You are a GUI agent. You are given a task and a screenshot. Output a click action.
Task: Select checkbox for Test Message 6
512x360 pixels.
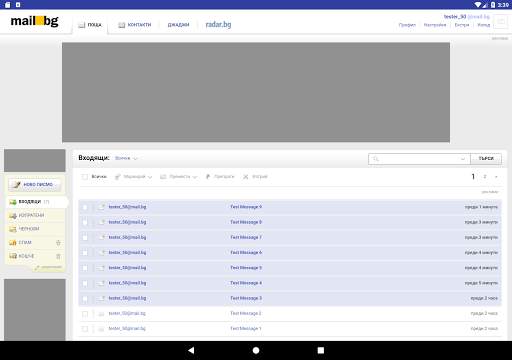point(85,253)
